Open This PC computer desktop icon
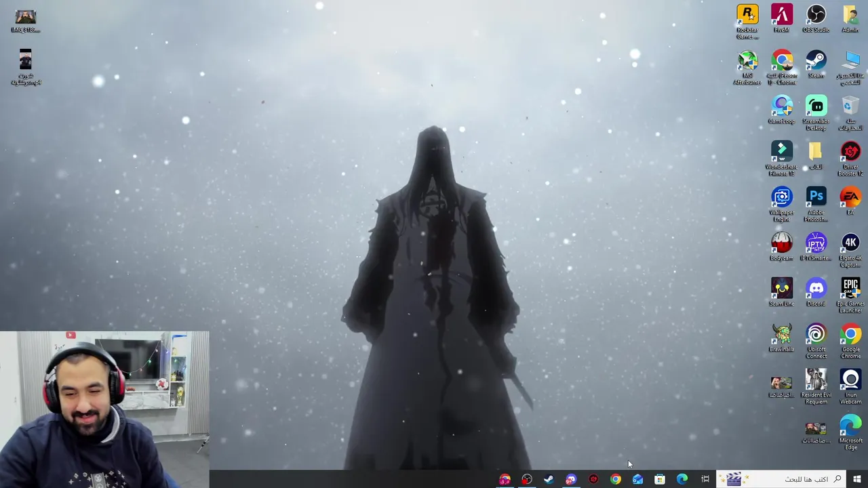 click(x=850, y=68)
